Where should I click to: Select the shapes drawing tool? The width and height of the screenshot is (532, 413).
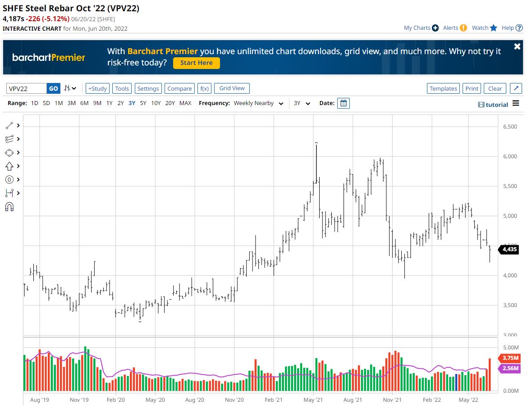(x=9, y=152)
